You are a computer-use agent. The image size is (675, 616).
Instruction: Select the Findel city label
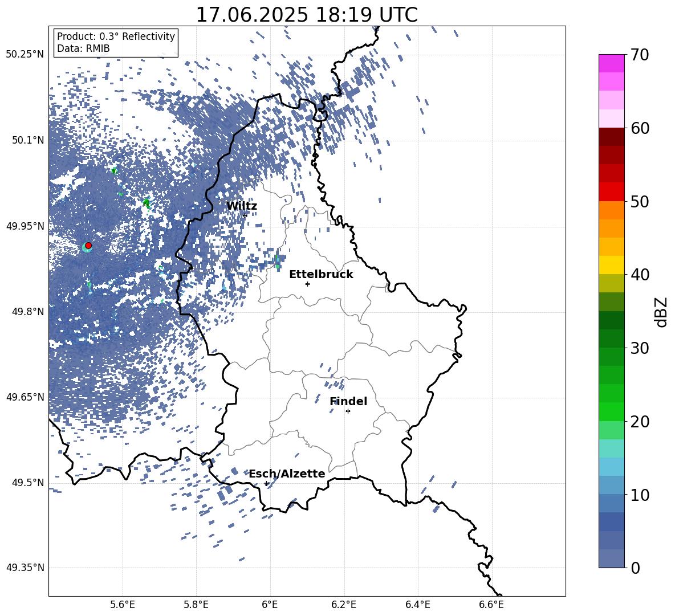click(x=348, y=401)
